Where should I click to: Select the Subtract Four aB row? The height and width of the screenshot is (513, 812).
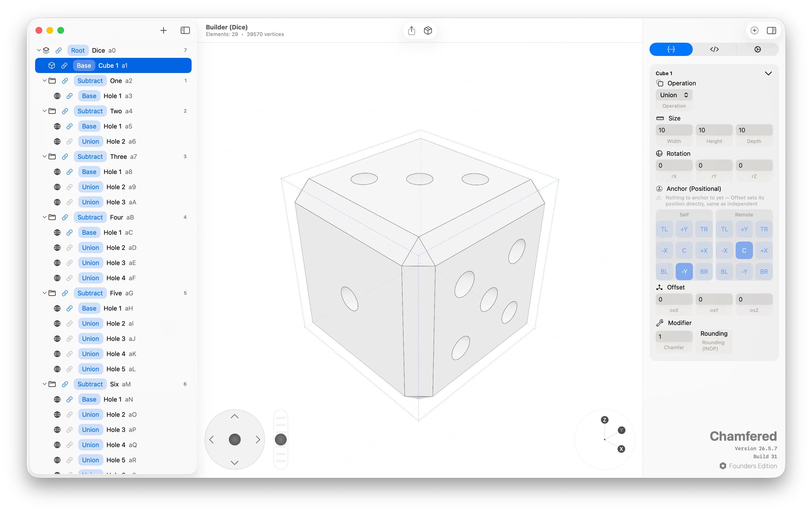[113, 217]
